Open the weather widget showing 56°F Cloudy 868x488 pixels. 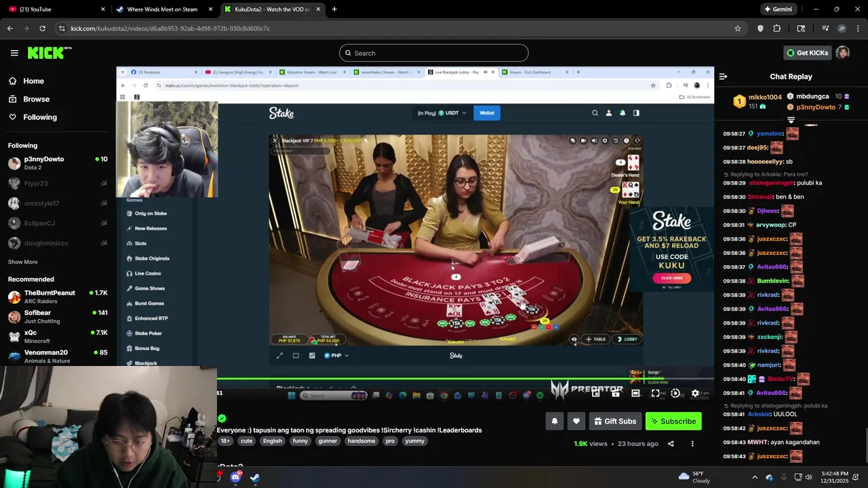click(x=694, y=477)
